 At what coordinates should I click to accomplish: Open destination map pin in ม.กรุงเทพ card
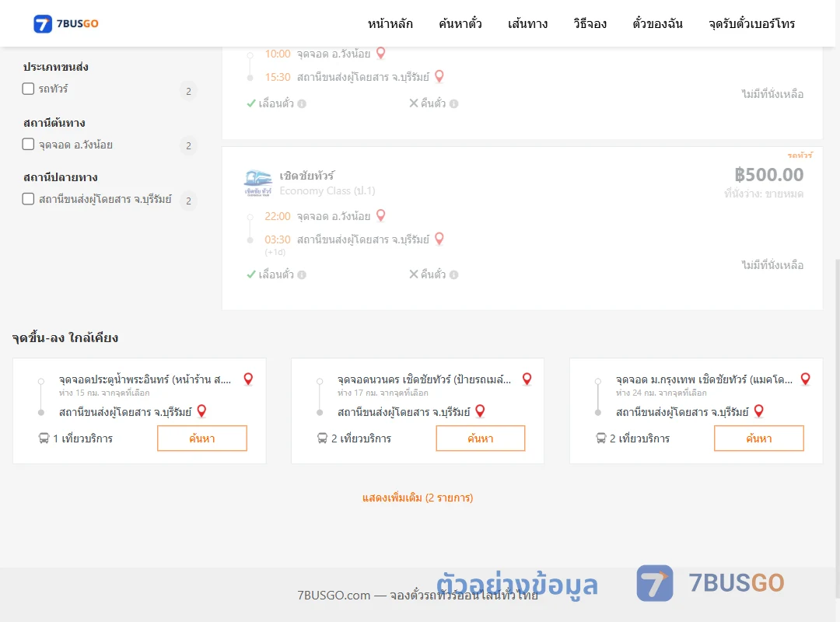tap(758, 411)
